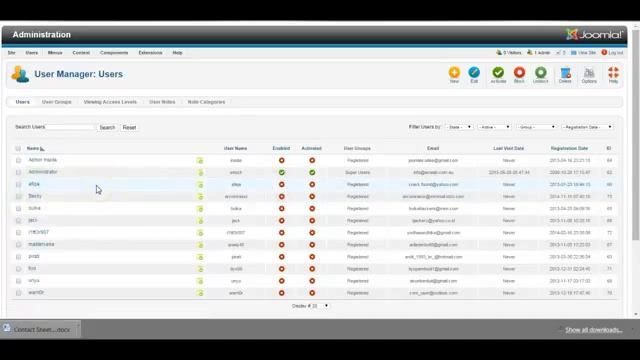Screen dimensions: 640x360
Task: Click the note icon in the Administrator row
Action: tap(200, 173)
